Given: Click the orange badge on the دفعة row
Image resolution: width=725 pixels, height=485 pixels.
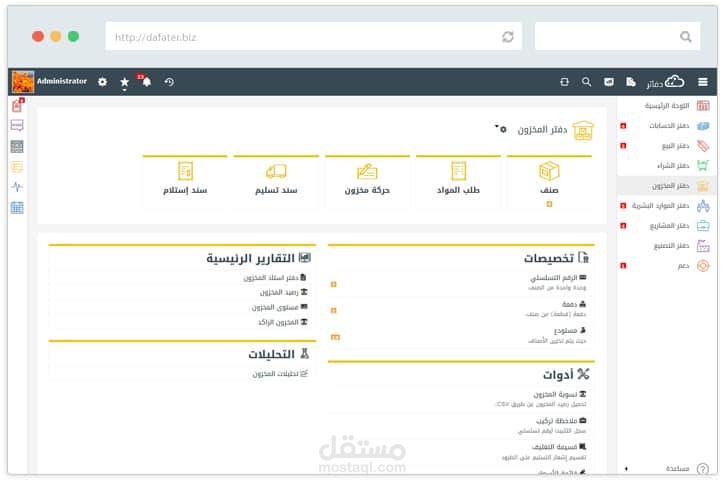Looking at the screenshot, I should pyautogui.click(x=334, y=311).
